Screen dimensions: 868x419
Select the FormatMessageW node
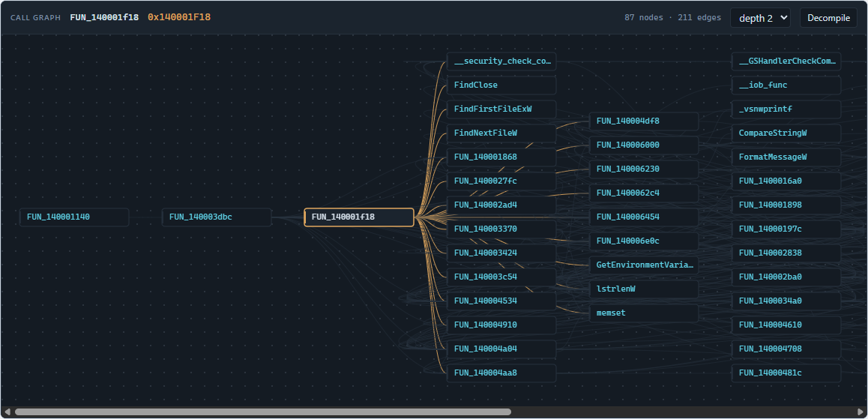click(x=786, y=157)
